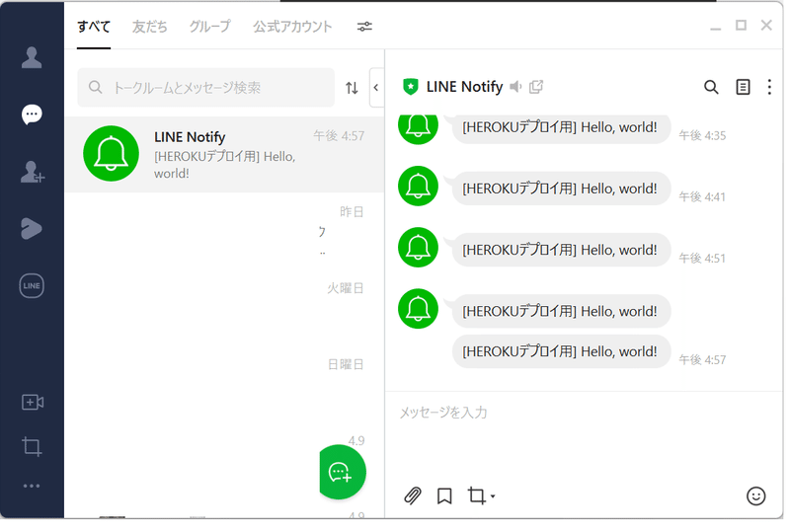This screenshot has width=790, height=532.
Task: Switch to the 公式アカウント tab
Action: coord(292,27)
